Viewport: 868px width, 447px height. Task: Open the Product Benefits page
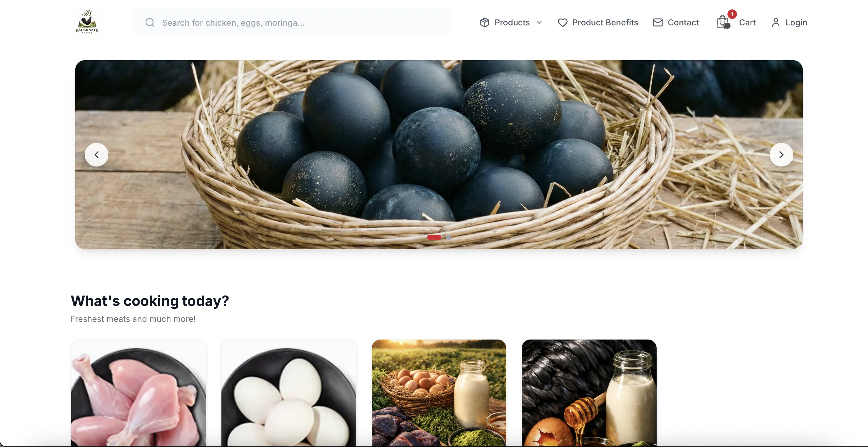[x=605, y=22]
